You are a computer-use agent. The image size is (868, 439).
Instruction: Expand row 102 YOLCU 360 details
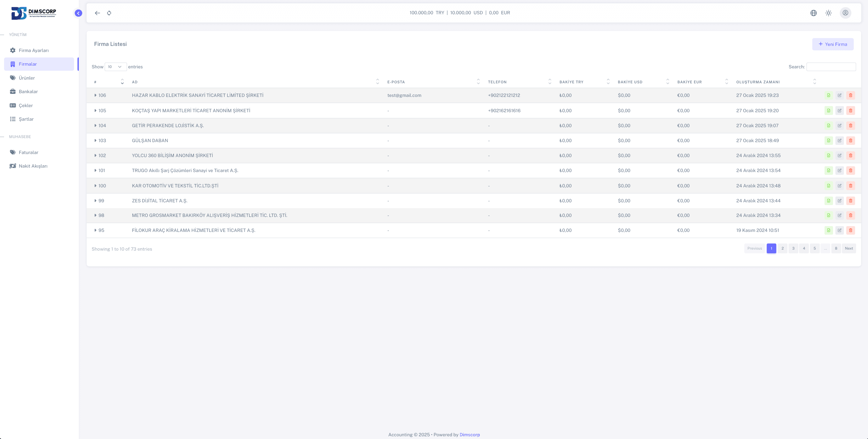(95, 155)
